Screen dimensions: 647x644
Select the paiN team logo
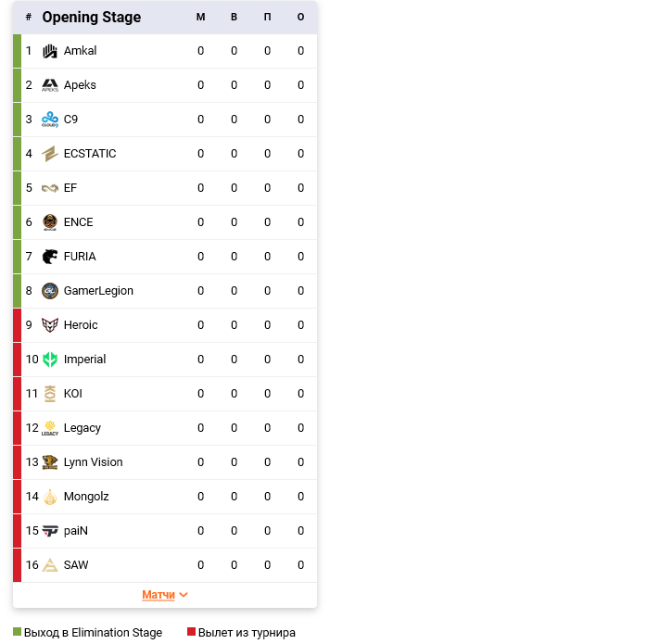[x=50, y=531]
